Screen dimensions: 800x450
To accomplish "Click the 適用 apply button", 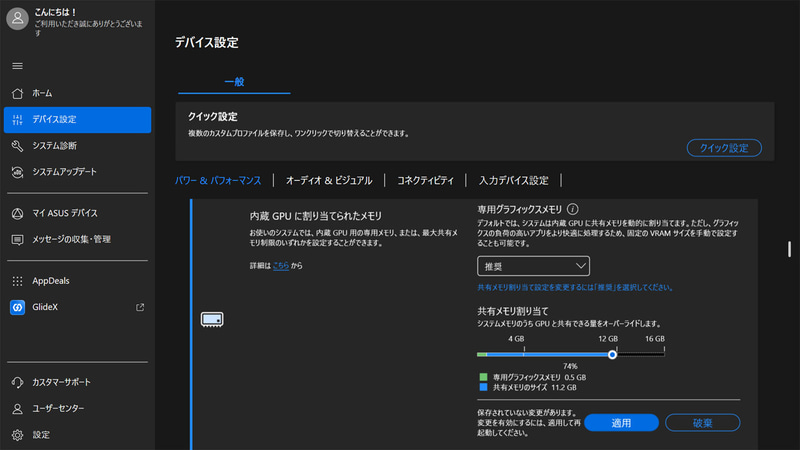I will [621, 423].
